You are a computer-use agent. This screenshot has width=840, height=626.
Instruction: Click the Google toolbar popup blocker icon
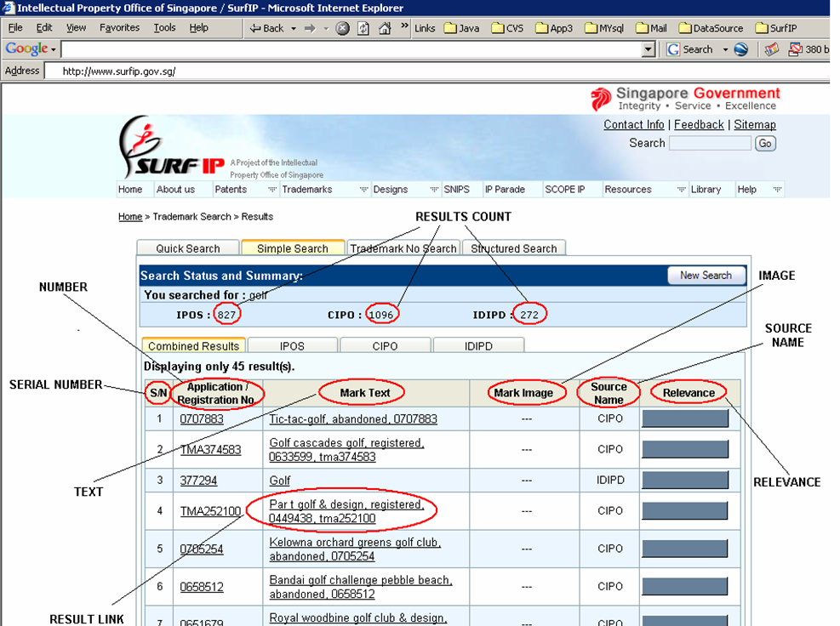(796, 49)
